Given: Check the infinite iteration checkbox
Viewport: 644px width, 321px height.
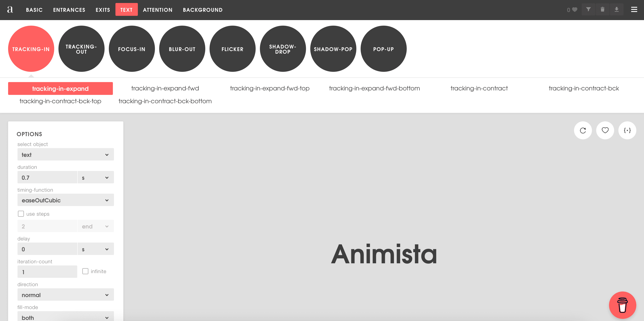Looking at the screenshot, I should [x=85, y=271].
